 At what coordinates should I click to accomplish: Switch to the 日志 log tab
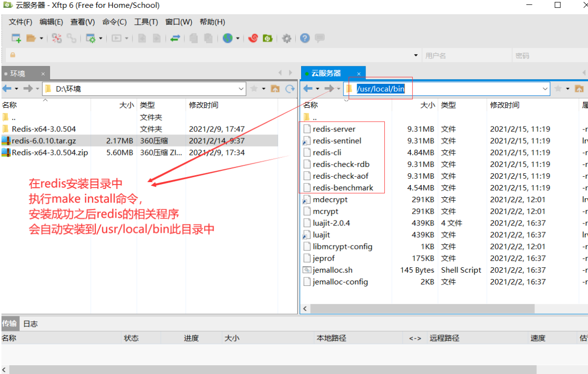(31, 324)
